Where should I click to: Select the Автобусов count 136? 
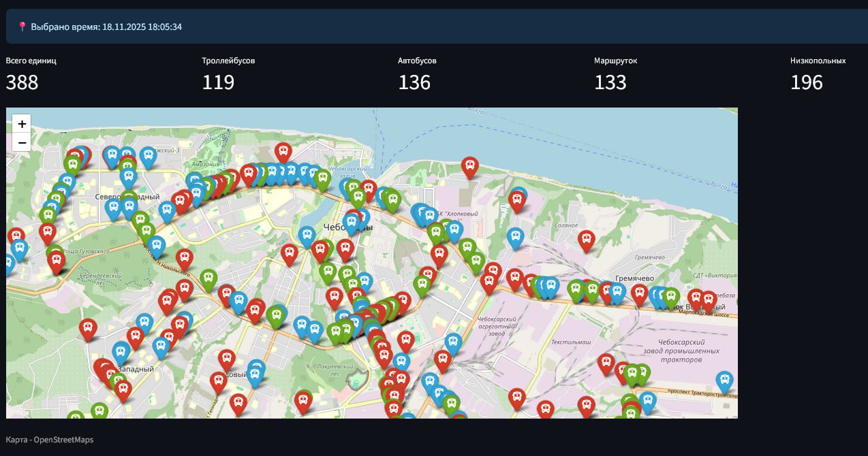click(414, 82)
